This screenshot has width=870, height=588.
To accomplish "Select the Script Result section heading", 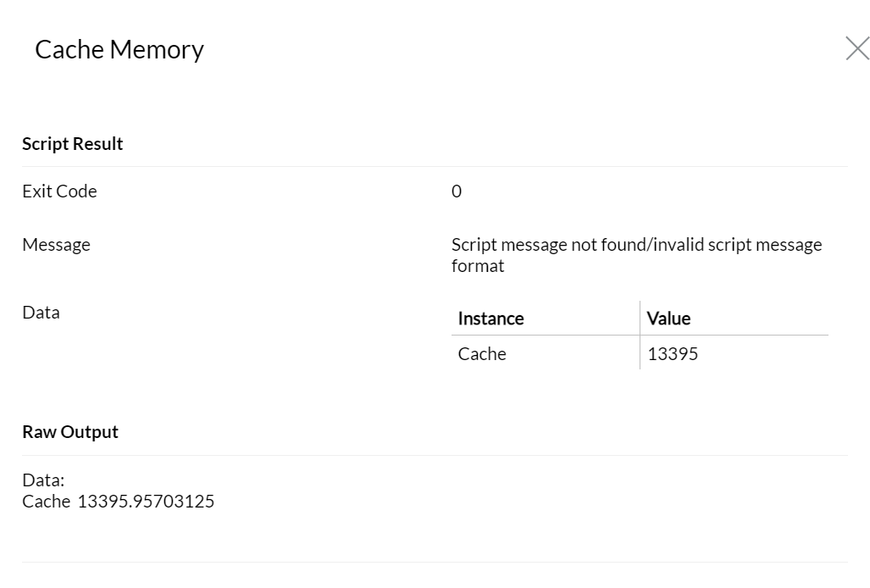I will (73, 144).
